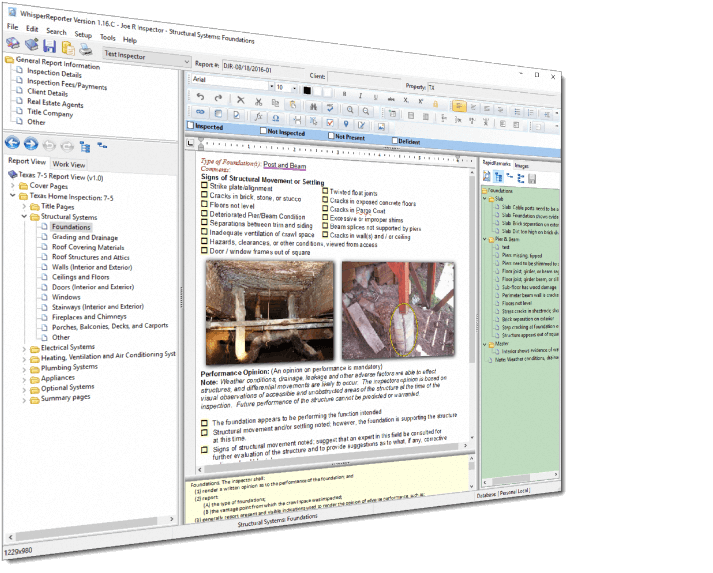
Task: Click the underlined Post and Beam text
Action: click(285, 166)
